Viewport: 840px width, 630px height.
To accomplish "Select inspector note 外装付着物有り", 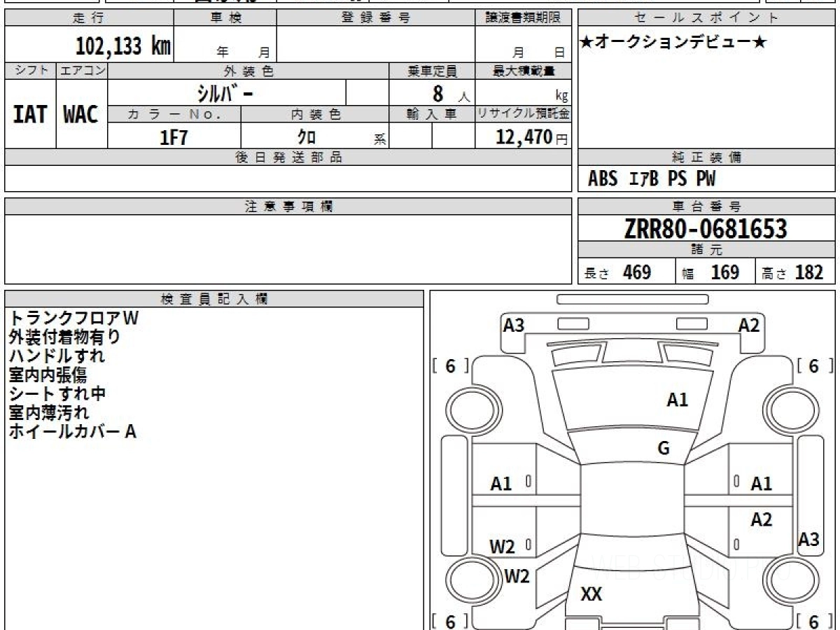I will click(x=64, y=337).
